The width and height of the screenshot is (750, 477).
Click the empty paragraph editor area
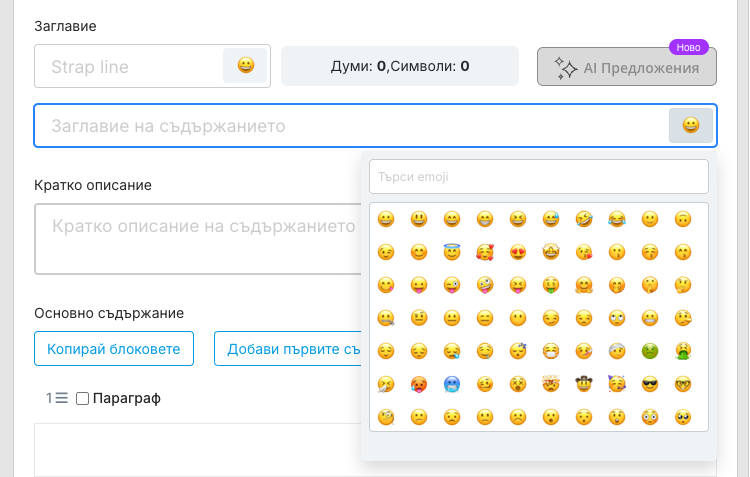click(197, 450)
